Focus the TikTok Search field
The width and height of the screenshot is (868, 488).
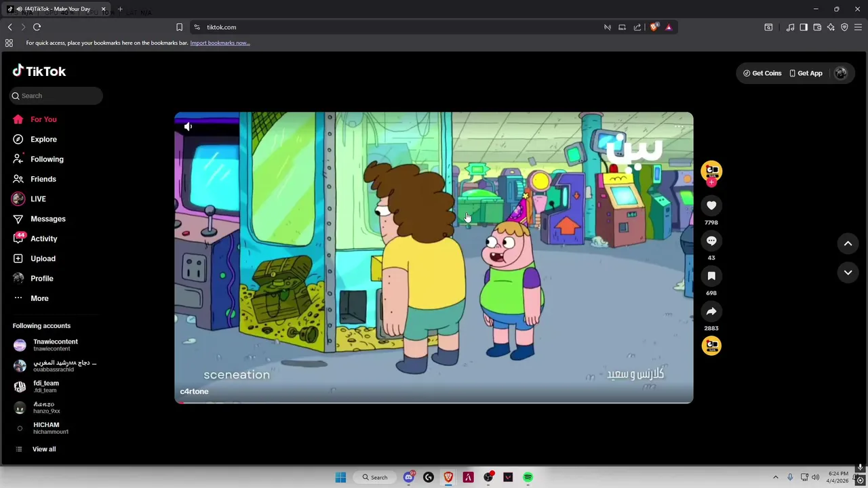coord(56,96)
